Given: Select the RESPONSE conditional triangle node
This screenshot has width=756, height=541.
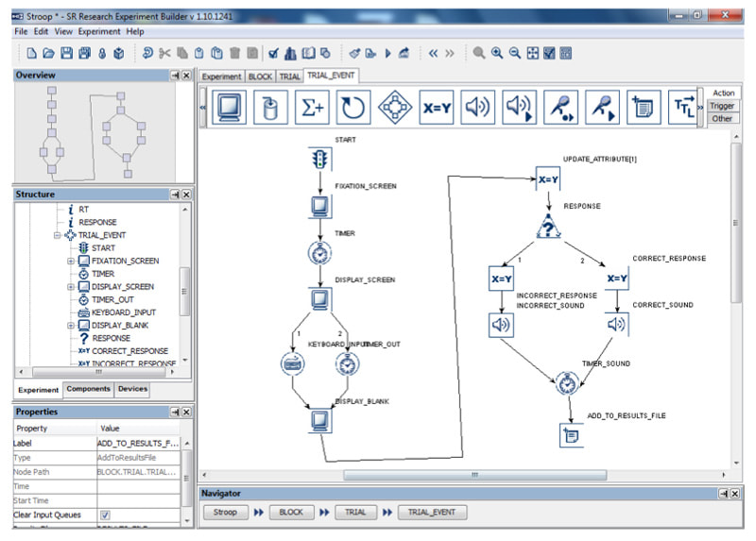Looking at the screenshot, I should (x=549, y=227).
